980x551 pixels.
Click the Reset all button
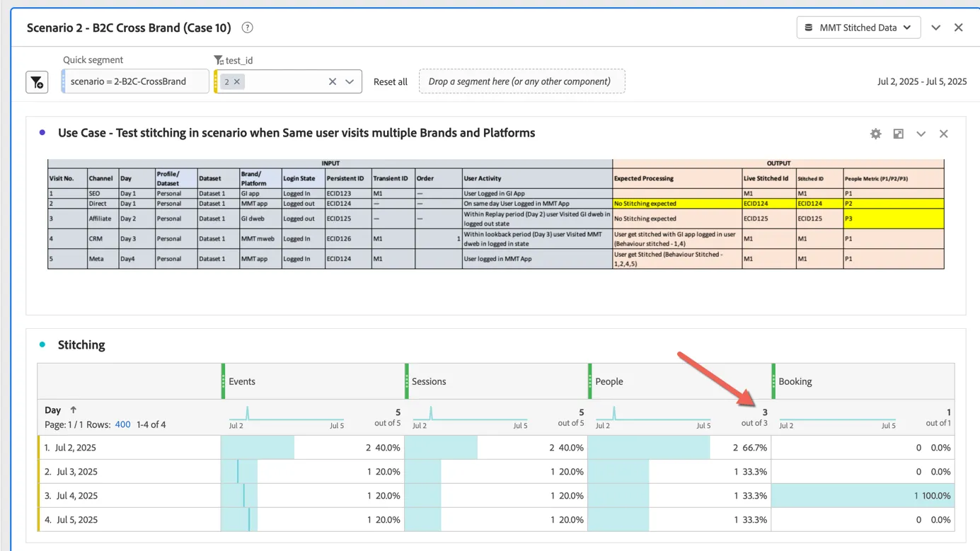click(x=391, y=81)
